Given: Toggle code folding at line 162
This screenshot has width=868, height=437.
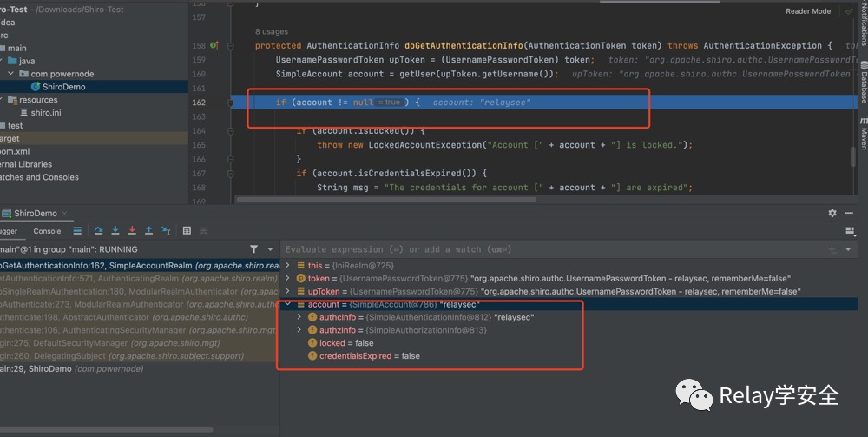Looking at the screenshot, I should tap(231, 103).
